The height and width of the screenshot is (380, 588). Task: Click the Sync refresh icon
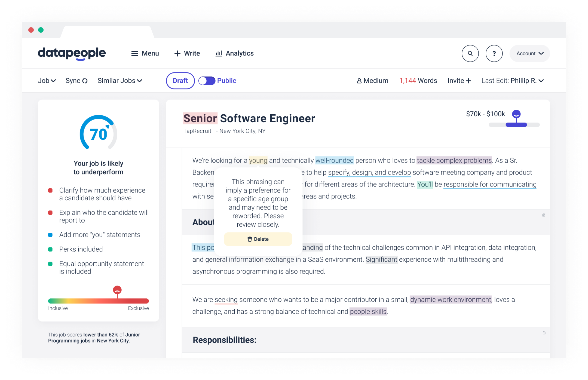pos(85,81)
